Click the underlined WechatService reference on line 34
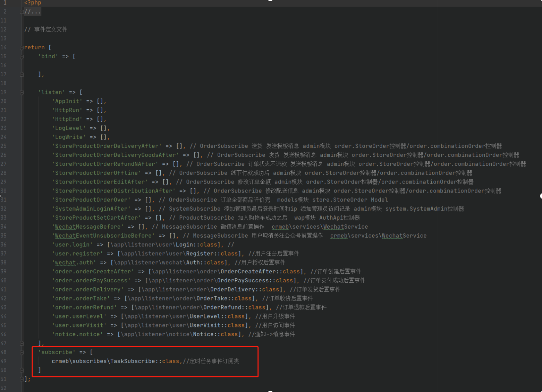The height and width of the screenshot is (392, 542). coord(345,227)
